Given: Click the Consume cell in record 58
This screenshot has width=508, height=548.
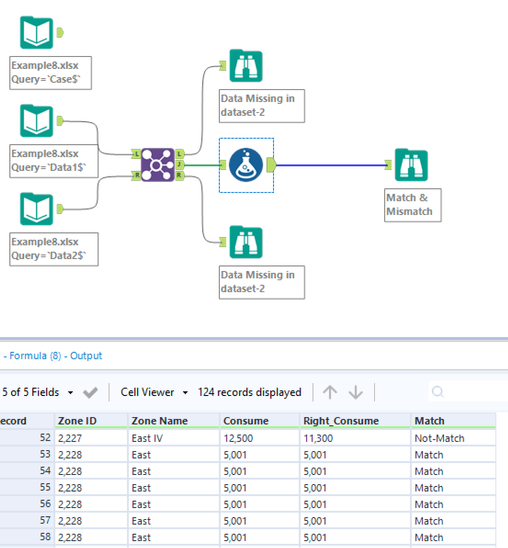Looking at the screenshot, I should click(x=260, y=538).
